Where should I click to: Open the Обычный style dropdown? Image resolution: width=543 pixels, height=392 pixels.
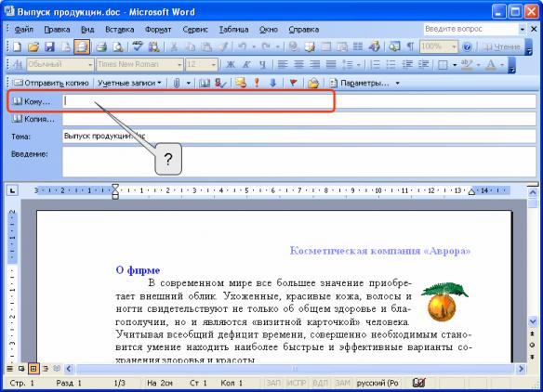pyautogui.click(x=90, y=64)
